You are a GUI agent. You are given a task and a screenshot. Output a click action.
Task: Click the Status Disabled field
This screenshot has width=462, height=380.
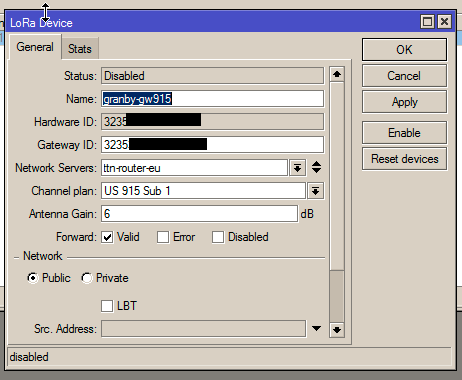(x=212, y=76)
